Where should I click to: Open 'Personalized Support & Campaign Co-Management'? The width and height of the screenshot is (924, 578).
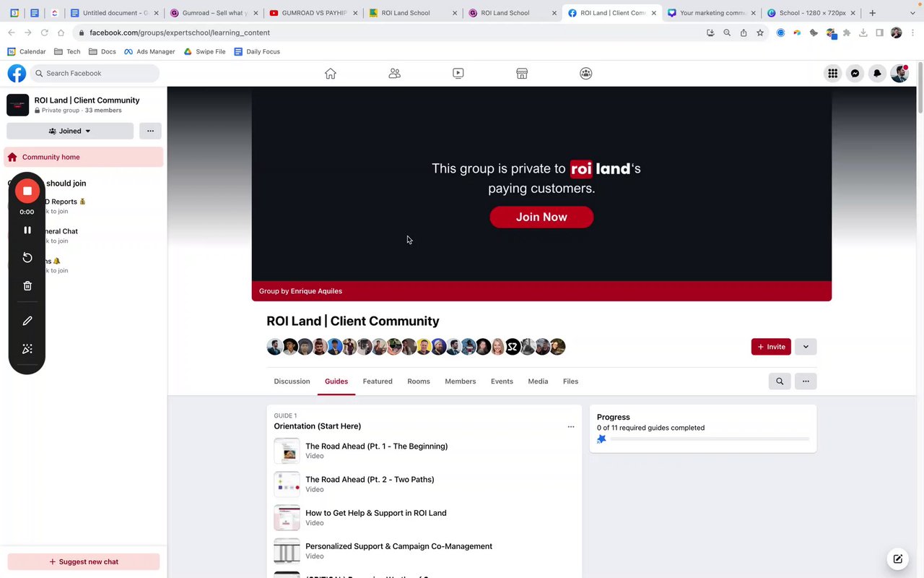(398, 546)
